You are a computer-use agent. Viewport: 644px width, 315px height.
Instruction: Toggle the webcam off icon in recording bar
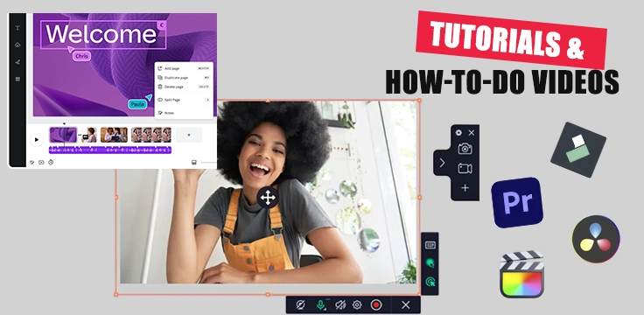pos(301,304)
